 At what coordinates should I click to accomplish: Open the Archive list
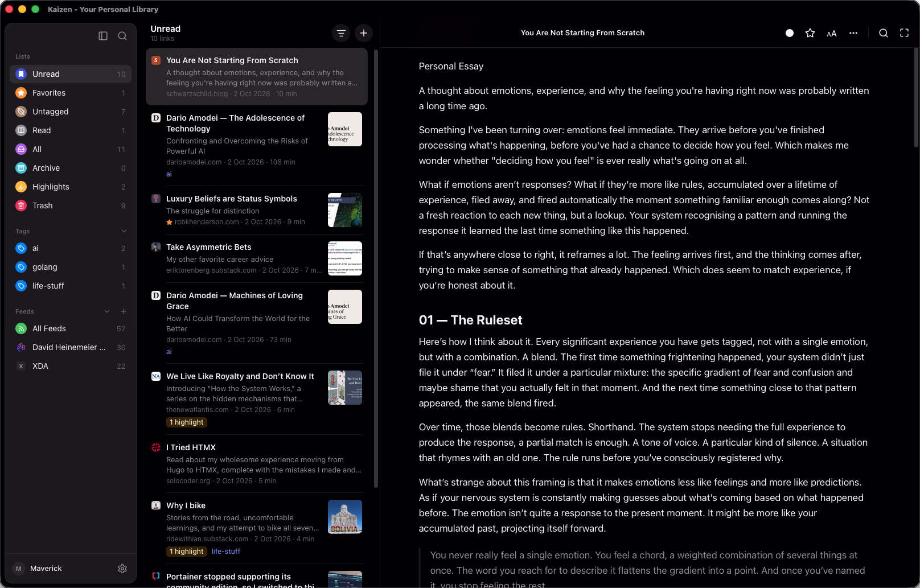coord(71,168)
